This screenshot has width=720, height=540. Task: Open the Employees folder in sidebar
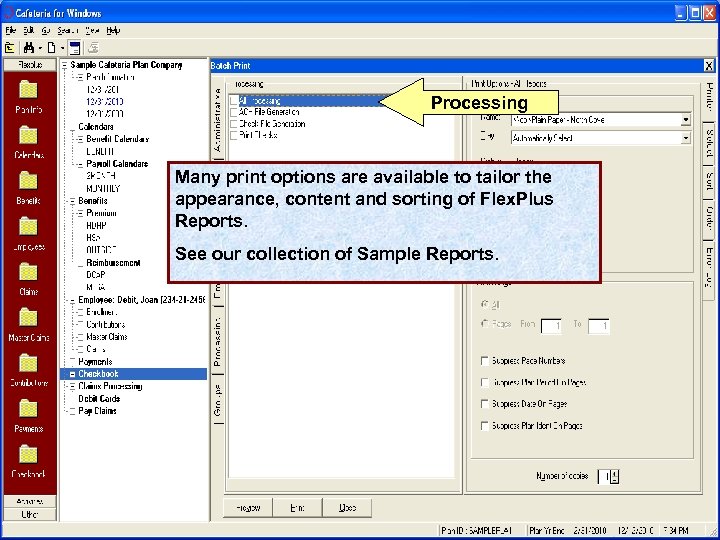pos(28,233)
